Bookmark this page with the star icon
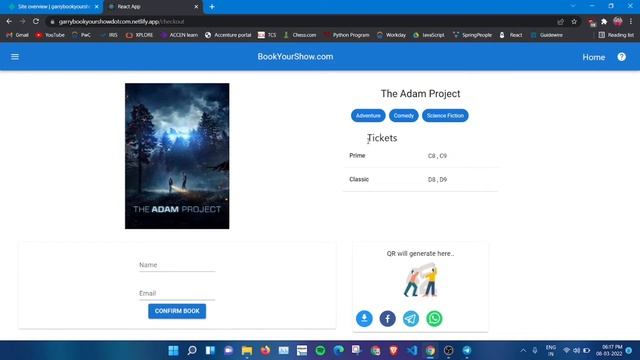The width and height of the screenshot is (640, 360). click(574, 22)
